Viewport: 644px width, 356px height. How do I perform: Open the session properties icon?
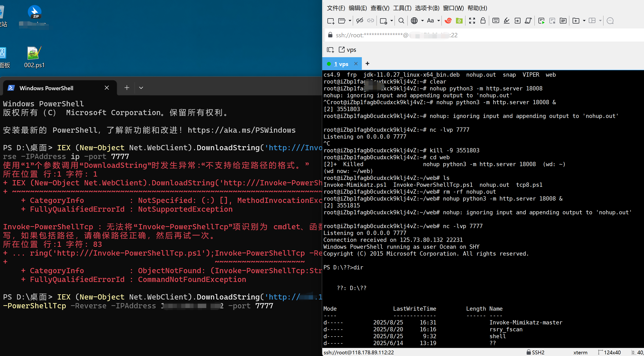pyautogui.click(x=383, y=20)
